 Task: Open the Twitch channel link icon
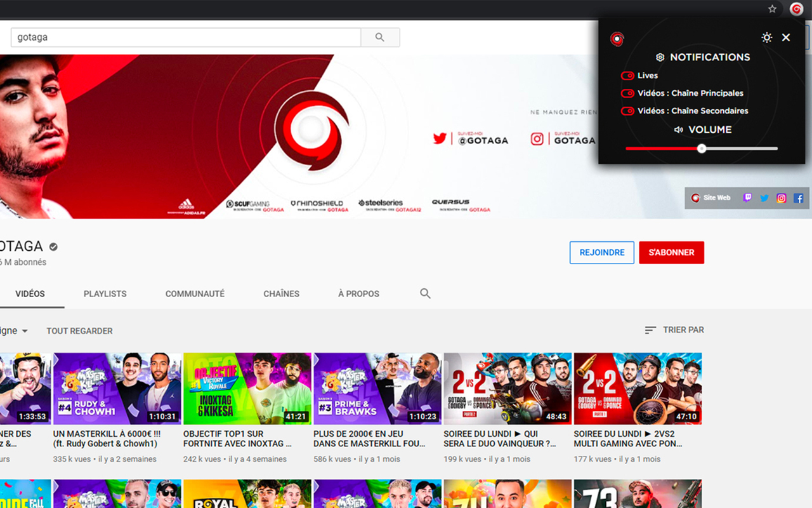click(x=747, y=197)
